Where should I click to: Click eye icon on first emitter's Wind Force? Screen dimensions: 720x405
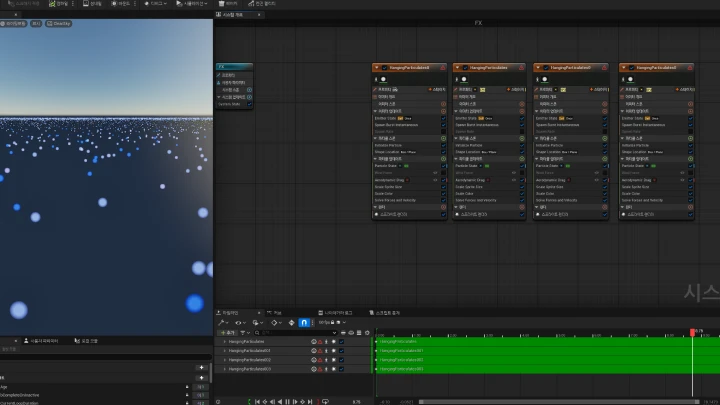(x=435, y=173)
